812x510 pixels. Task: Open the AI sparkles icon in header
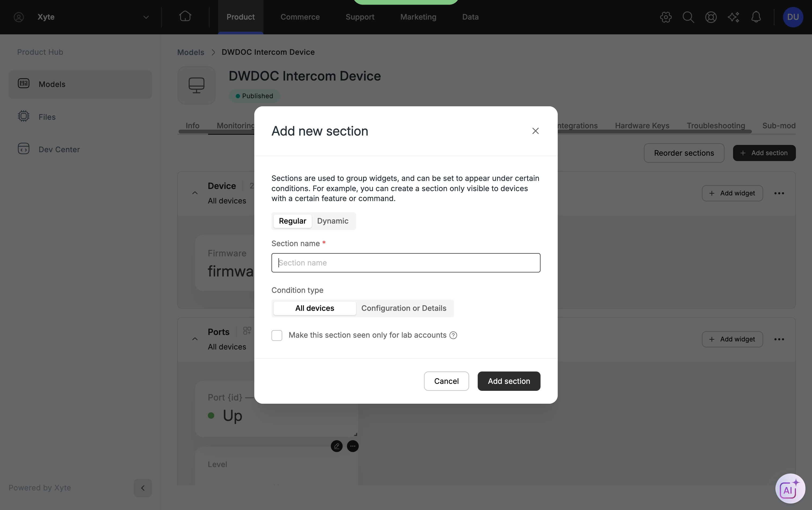click(x=733, y=17)
